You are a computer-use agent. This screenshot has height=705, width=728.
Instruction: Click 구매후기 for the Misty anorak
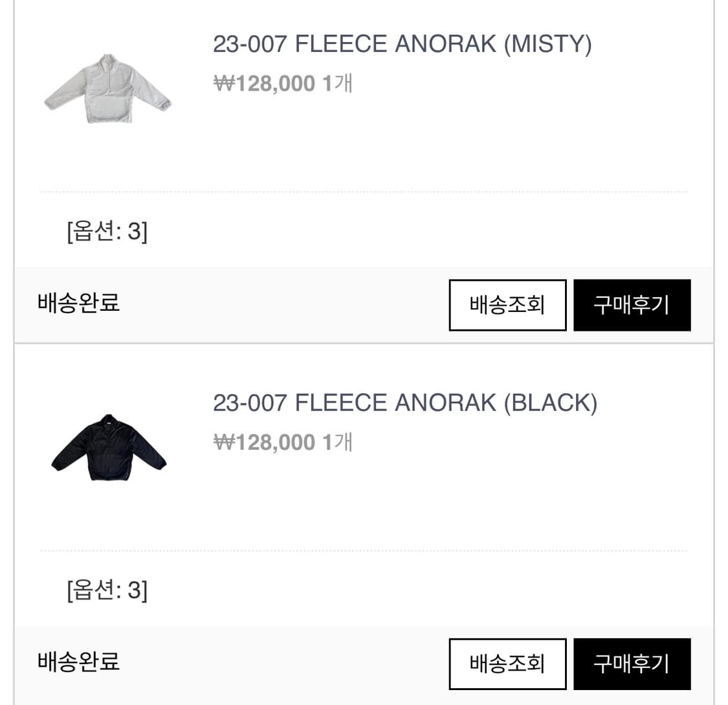point(632,305)
